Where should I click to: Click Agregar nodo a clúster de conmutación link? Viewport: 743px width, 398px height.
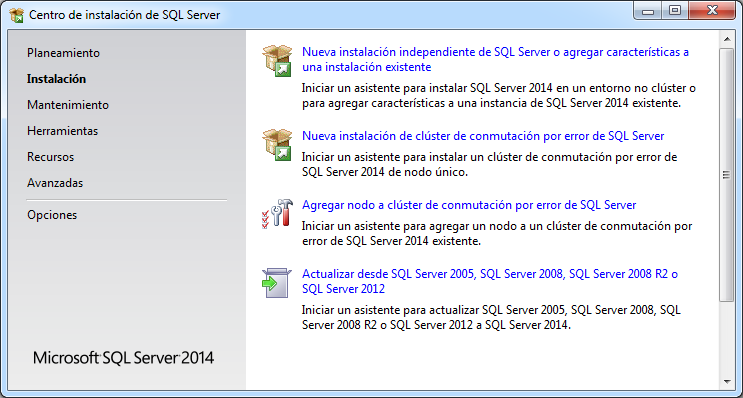(x=469, y=205)
